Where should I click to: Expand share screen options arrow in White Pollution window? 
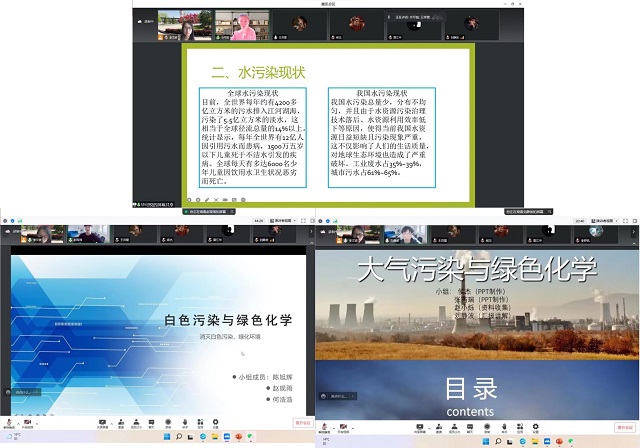111,424
